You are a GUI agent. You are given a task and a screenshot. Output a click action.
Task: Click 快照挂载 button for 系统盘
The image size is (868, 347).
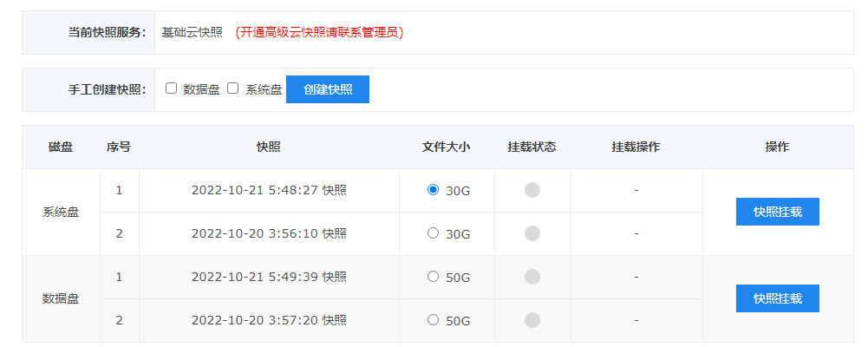[x=777, y=212]
